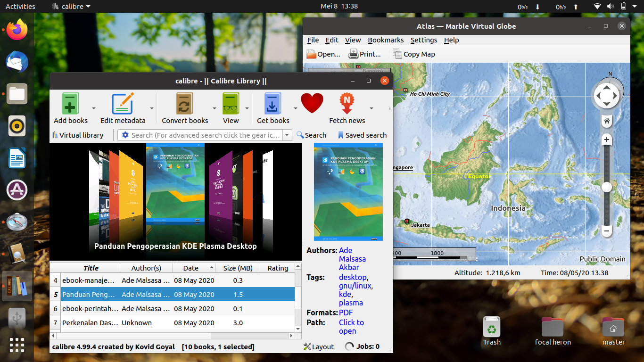Open the master home folder icon
This screenshot has height=362, width=644.
point(613,330)
